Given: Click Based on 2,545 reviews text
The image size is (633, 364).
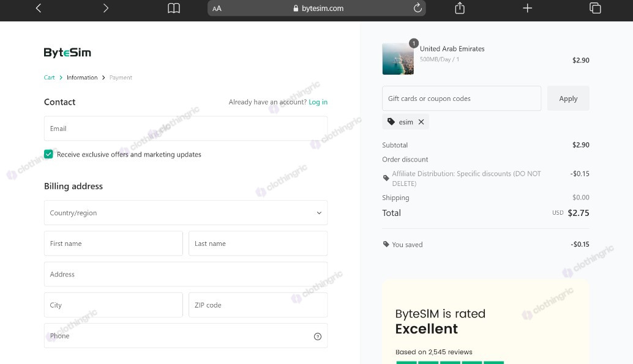Looking at the screenshot, I should [x=433, y=352].
